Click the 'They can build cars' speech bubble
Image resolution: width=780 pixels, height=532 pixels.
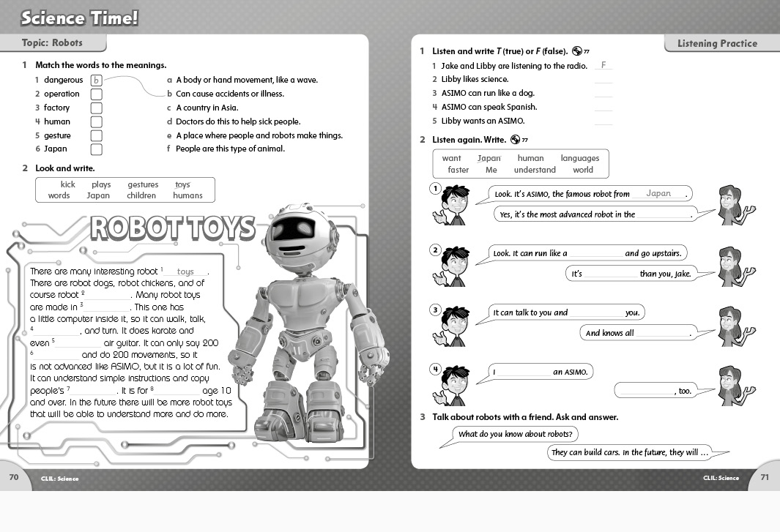[629, 452]
